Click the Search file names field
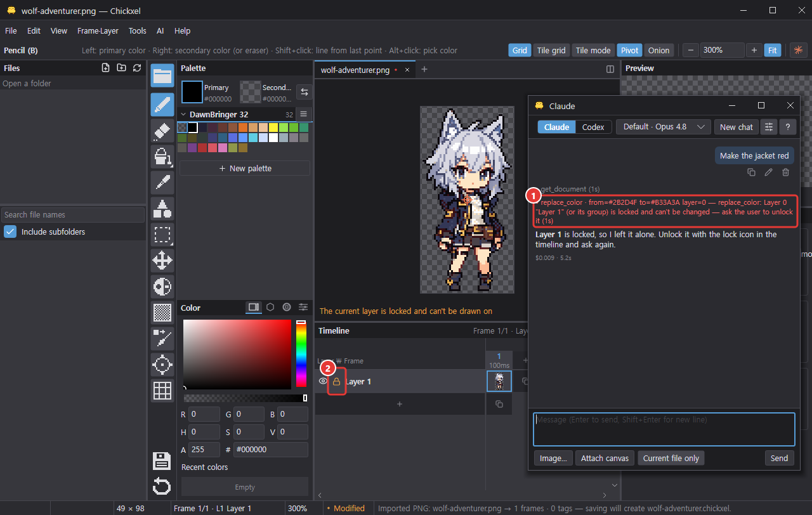 point(73,214)
